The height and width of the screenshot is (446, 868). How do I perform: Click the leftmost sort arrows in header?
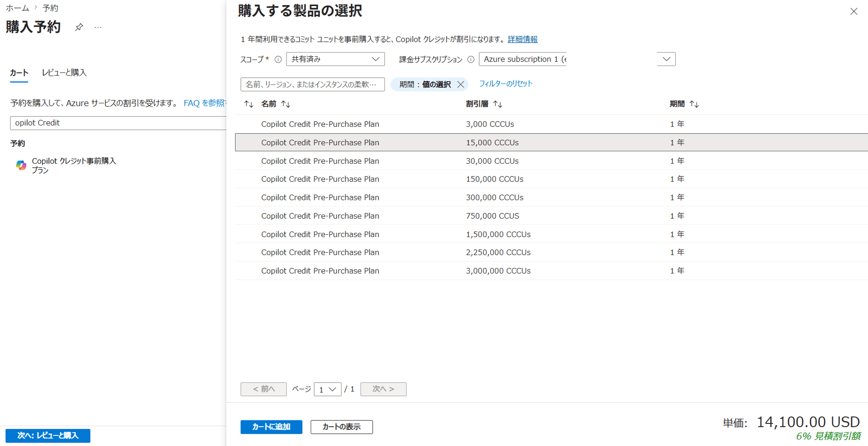(x=249, y=104)
